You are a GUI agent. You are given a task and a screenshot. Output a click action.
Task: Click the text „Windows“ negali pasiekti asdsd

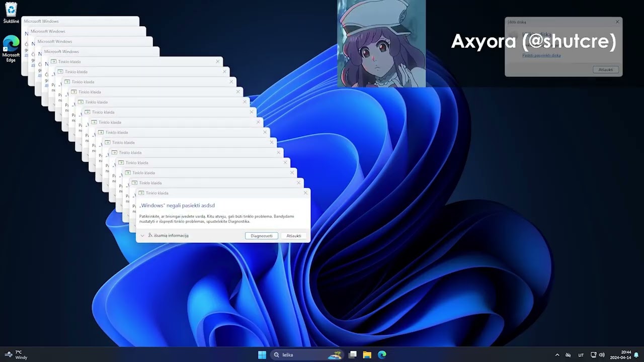[177, 205]
